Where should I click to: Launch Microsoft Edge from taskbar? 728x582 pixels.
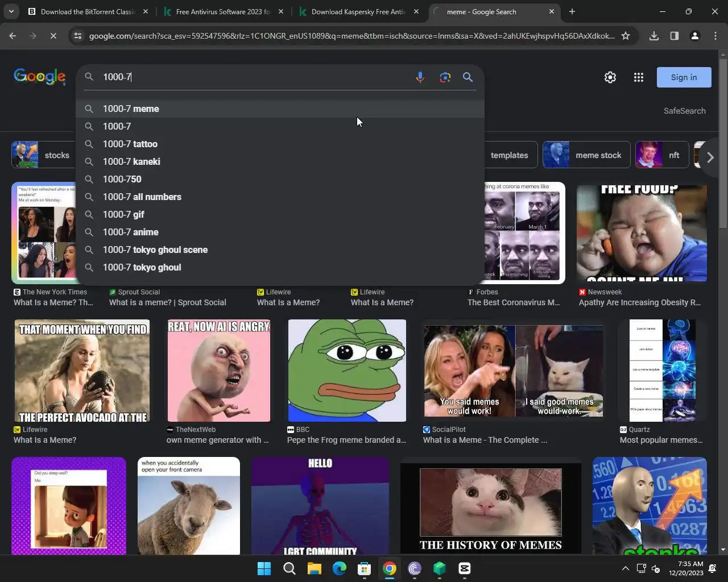click(x=339, y=568)
